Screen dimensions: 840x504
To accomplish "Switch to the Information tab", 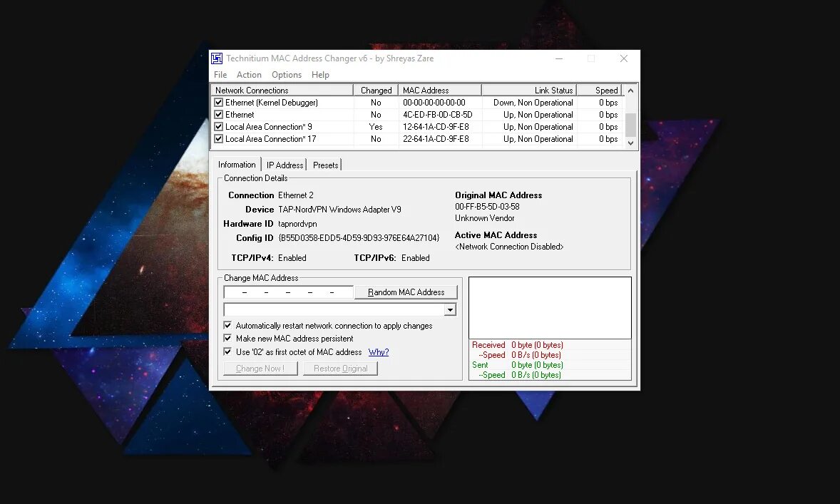I will (237, 165).
